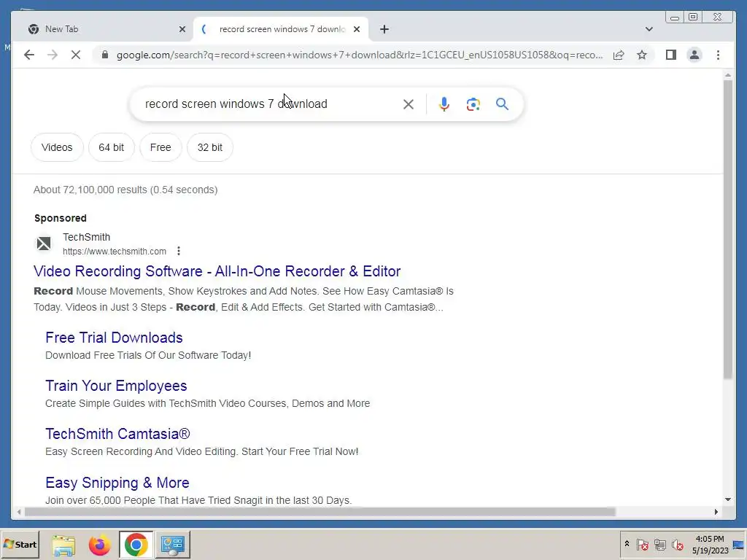Image resolution: width=747 pixels, height=560 pixels.
Task: Open Video Recording Software ad link
Action: (217, 271)
